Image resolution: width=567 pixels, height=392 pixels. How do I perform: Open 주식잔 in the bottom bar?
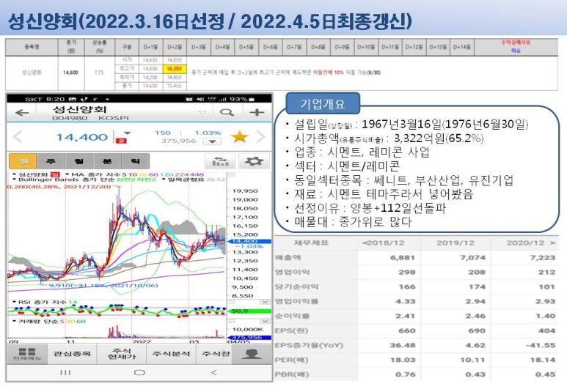(x=216, y=354)
